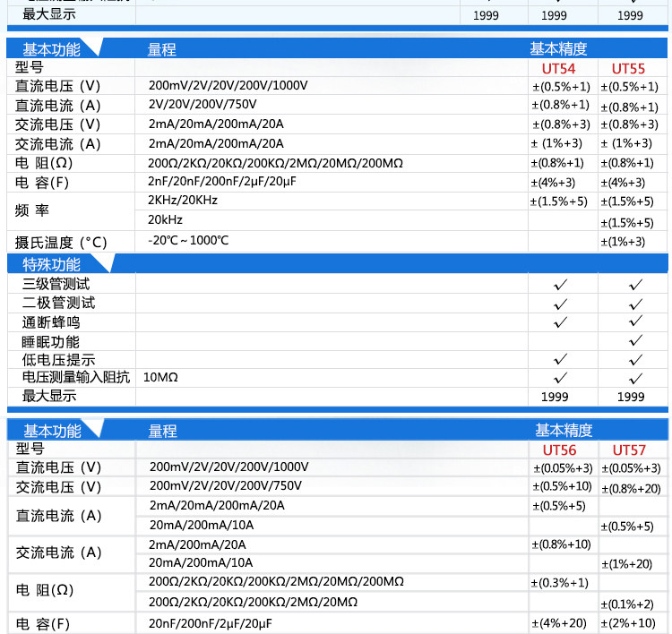
Task: Click the 二极管测试 checkmark under UT54
Action: click(560, 304)
